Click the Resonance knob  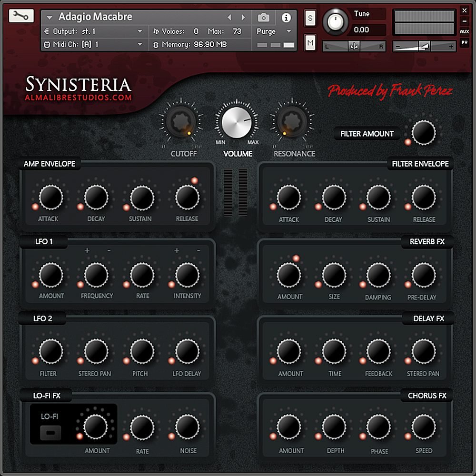[x=292, y=122]
